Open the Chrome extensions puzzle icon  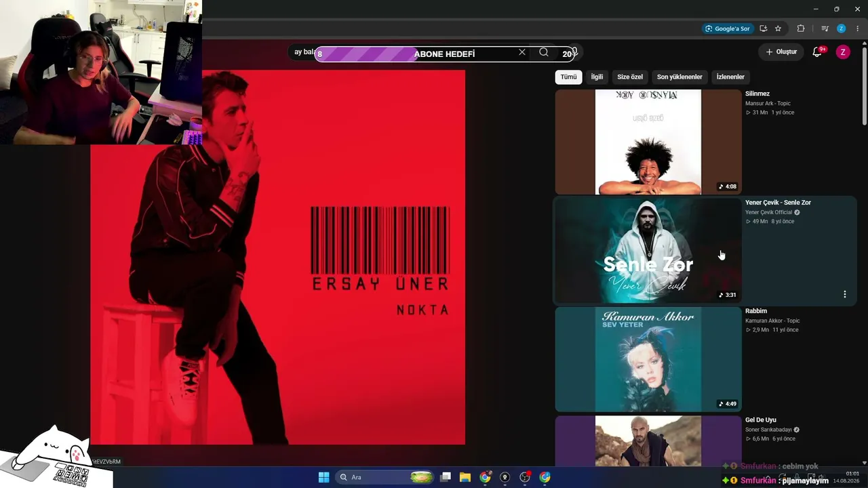[x=801, y=28]
